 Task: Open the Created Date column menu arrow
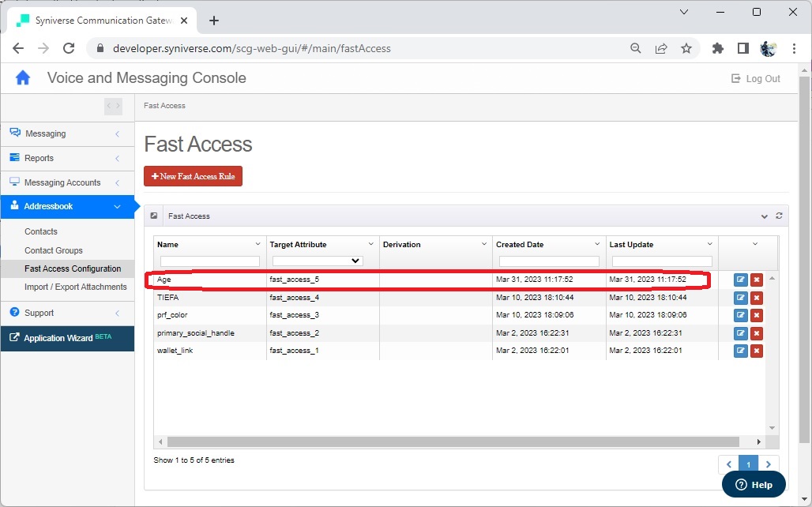coord(597,244)
